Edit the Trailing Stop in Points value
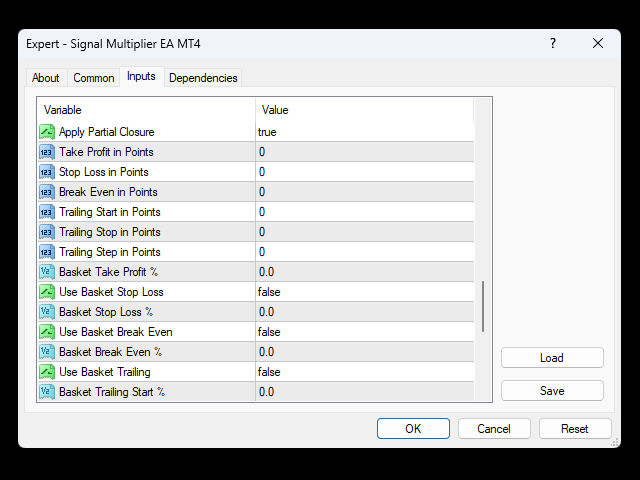Screen dimensions: 640x480 pyautogui.click(x=365, y=232)
